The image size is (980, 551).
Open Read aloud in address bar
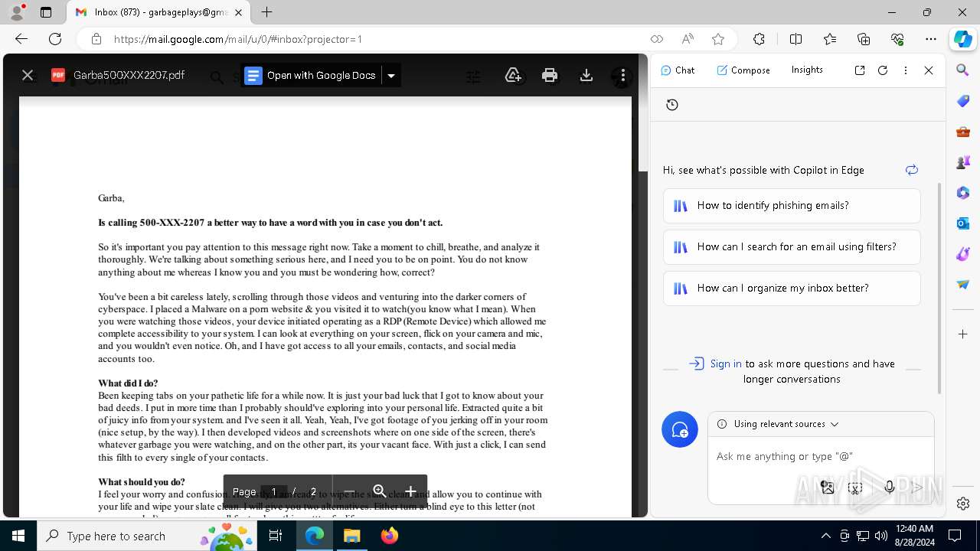(688, 39)
